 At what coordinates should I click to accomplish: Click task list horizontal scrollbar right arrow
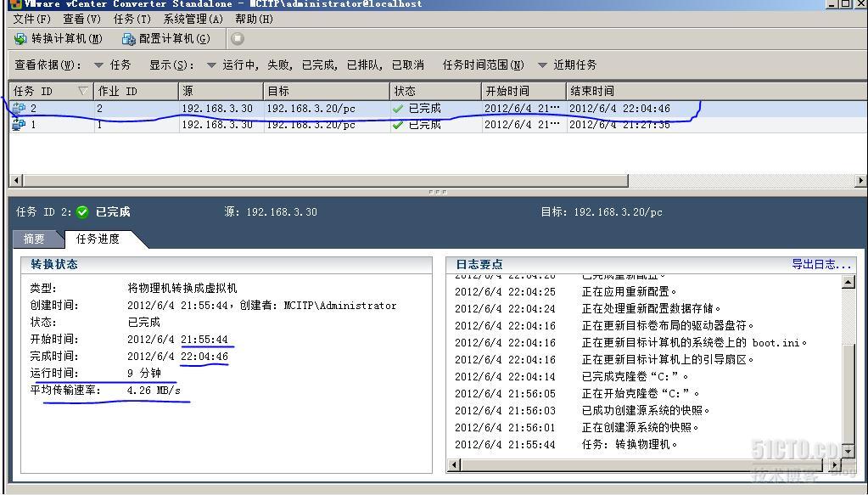[x=861, y=181]
